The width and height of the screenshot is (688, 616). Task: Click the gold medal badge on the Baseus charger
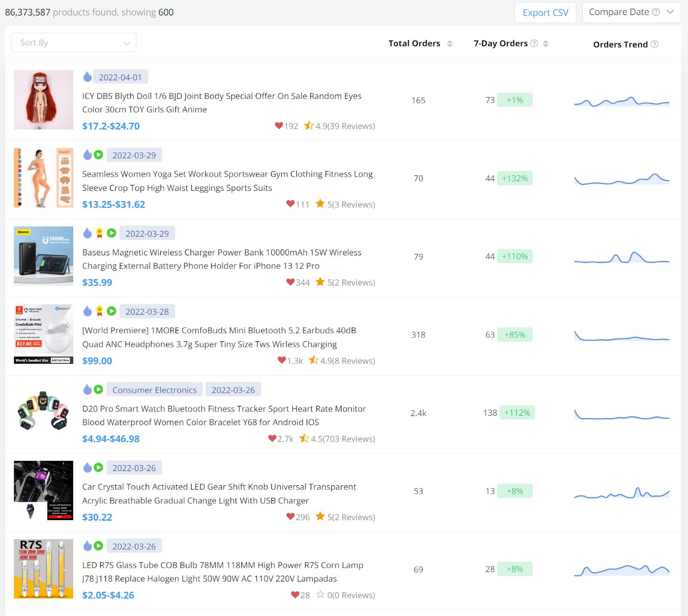99,233
